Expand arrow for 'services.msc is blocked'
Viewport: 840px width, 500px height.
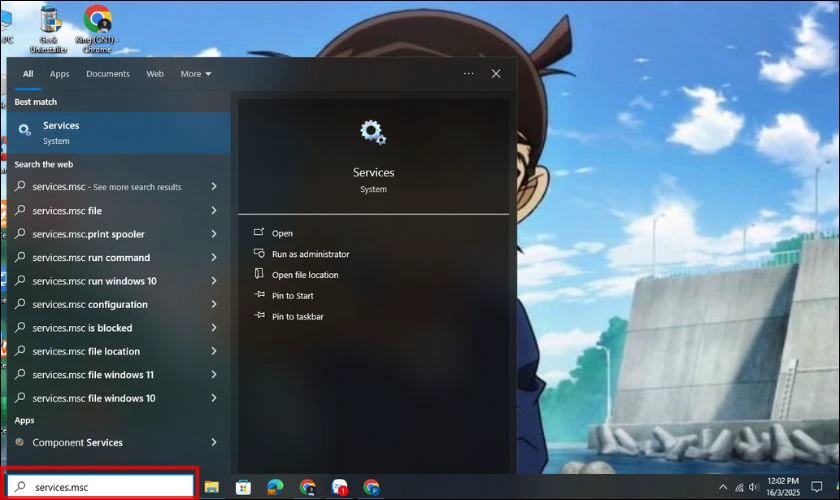(x=214, y=327)
